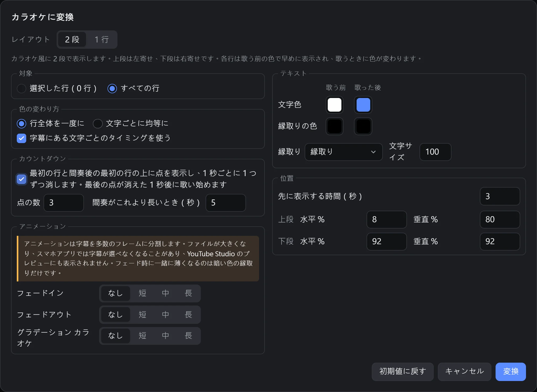Viewport: 537px width, 392px height.
Task: Open 歌った後 blue text color swatch
Action: pos(363,105)
